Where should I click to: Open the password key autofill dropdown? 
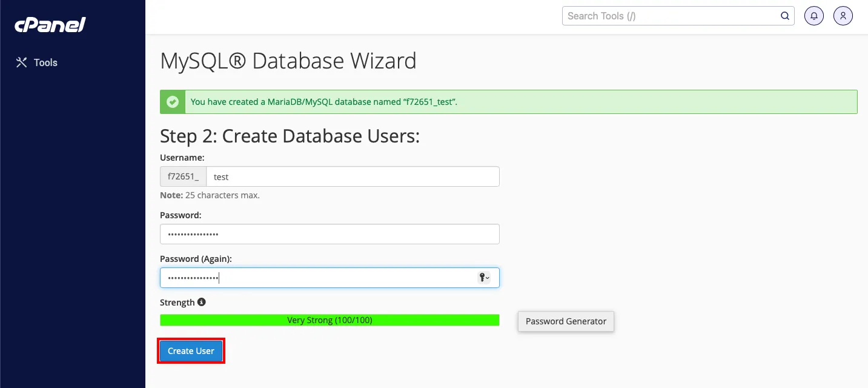pos(485,278)
